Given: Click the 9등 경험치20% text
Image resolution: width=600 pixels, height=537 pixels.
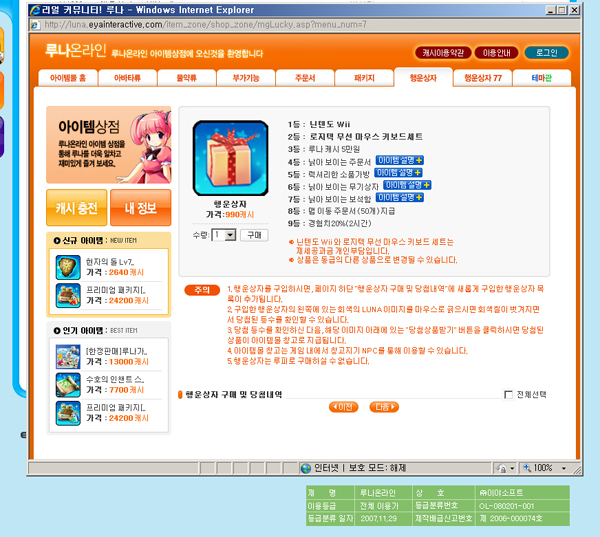Looking at the screenshot, I should (x=329, y=224).
